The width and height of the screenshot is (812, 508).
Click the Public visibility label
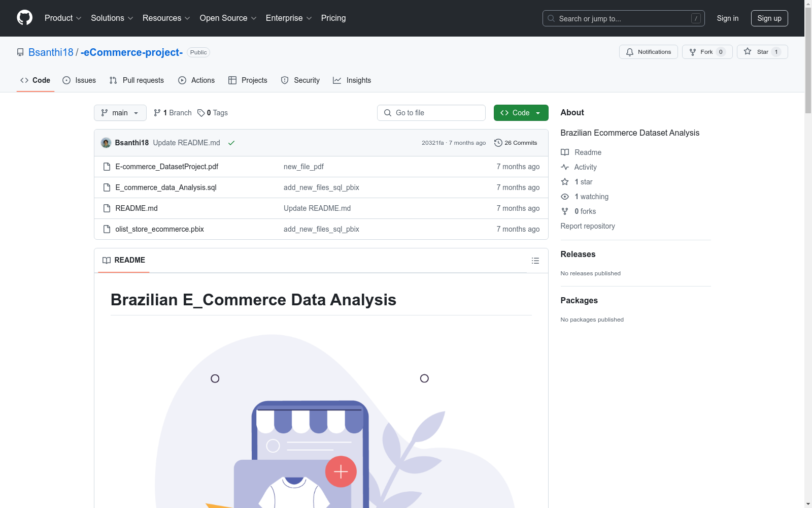tap(198, 52)
